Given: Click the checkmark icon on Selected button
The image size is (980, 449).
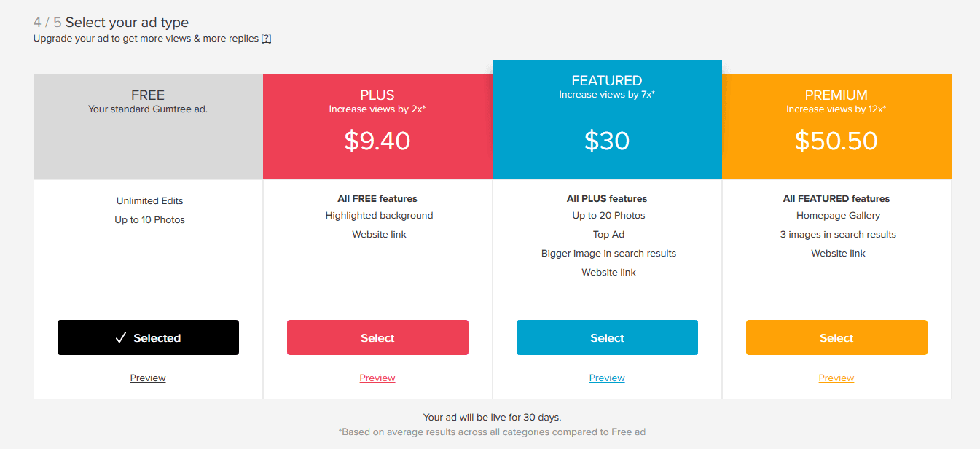Looking at the screenshot, I should pyautogui.click(x=121, y=338).
